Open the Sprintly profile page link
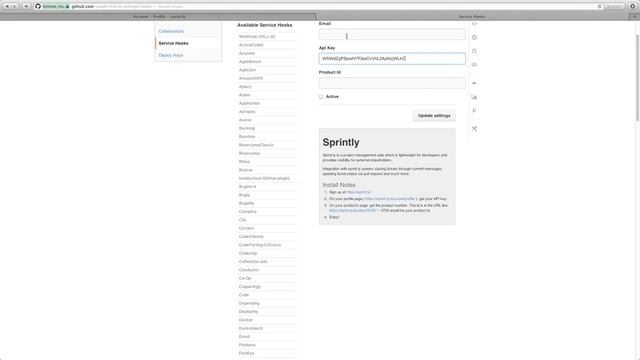The height and width of the screenshot is (360, 640). (390, 199)
